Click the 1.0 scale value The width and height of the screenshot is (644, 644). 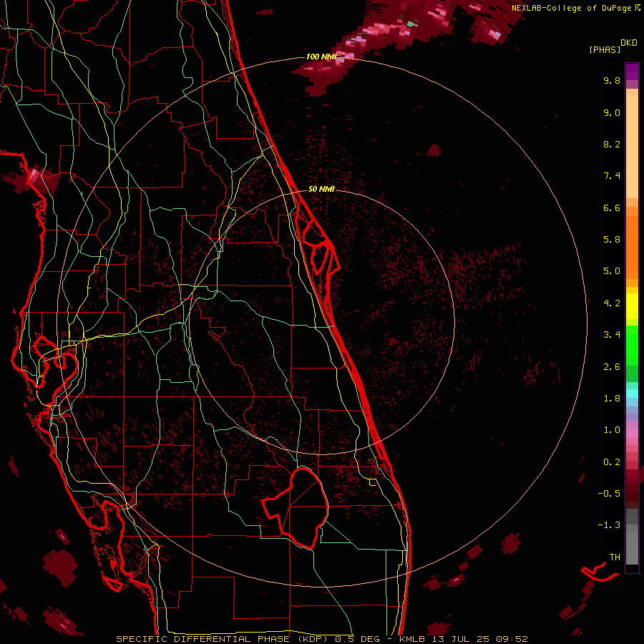(x=612, y=430)
